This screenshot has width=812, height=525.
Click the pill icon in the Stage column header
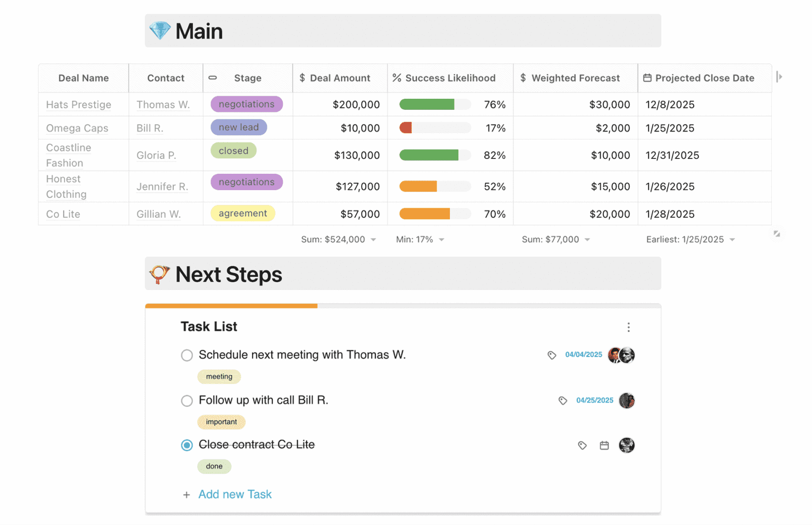[x=213, y=77]
